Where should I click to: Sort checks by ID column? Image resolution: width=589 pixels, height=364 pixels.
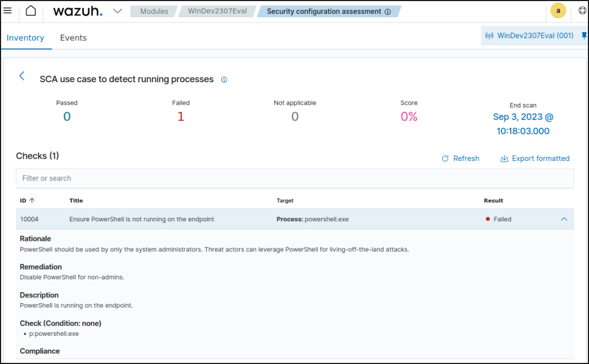pos(27,201)
